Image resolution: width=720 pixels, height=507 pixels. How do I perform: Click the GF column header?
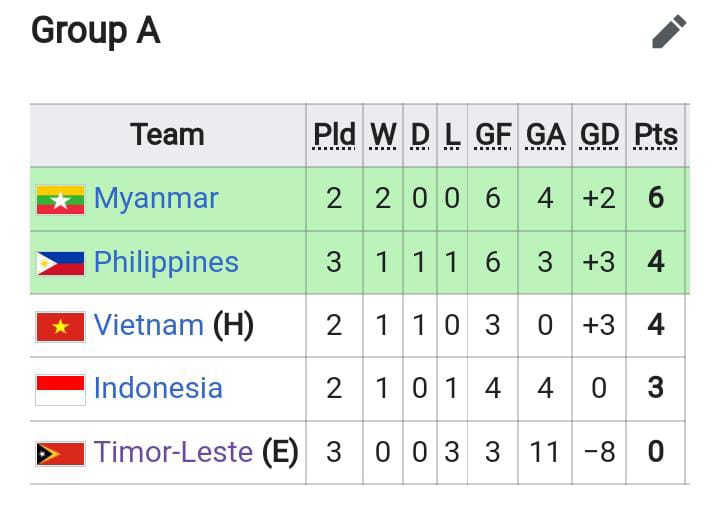click(493, 135)
